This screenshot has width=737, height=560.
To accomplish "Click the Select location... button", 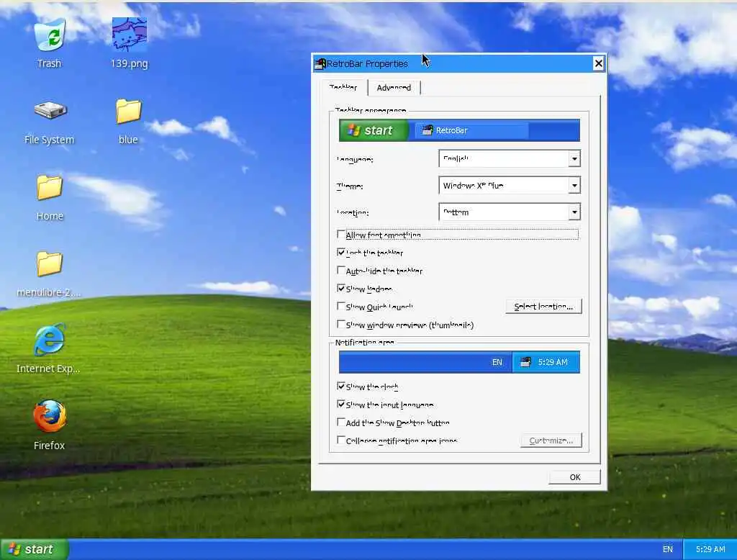I will [x=544, y=307].
